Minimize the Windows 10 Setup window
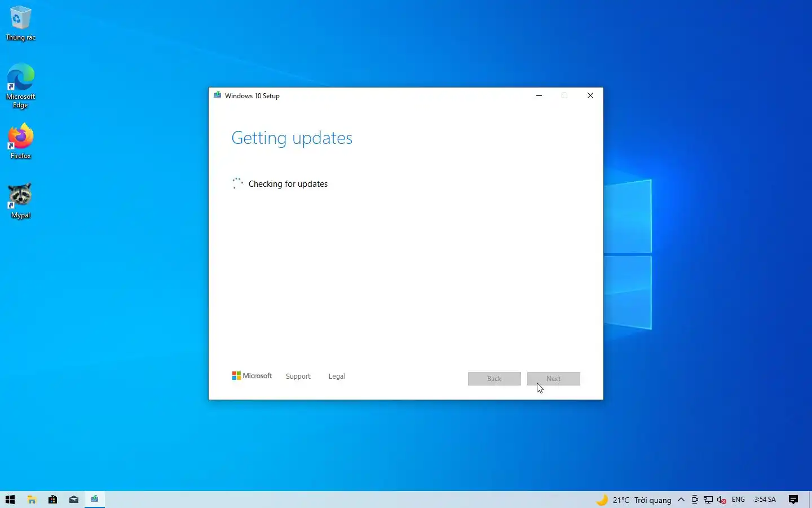Screen dimensions: 812x508 click(539, 95)
